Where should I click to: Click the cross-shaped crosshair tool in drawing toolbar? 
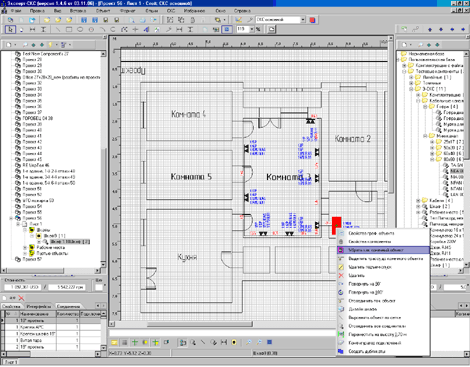135,30
